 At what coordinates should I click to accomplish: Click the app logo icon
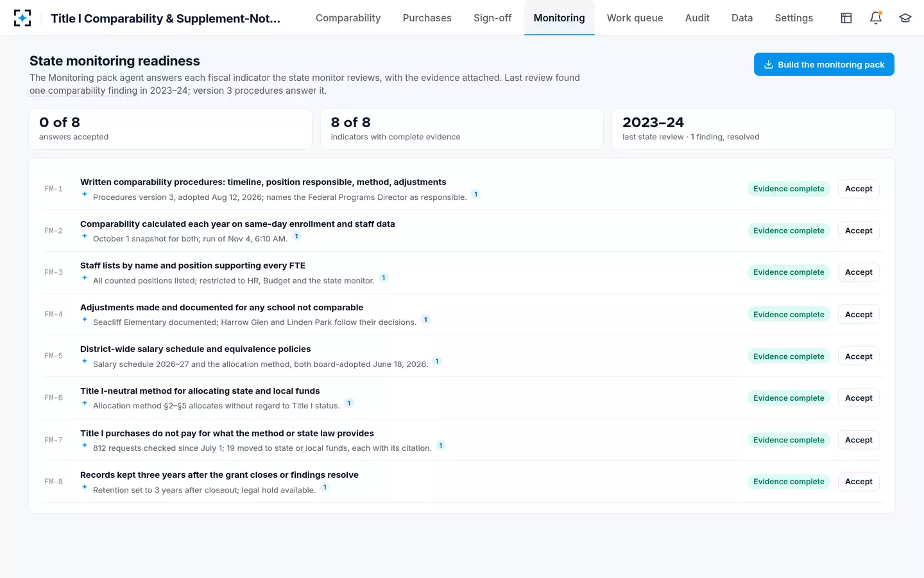coord(22,18)
